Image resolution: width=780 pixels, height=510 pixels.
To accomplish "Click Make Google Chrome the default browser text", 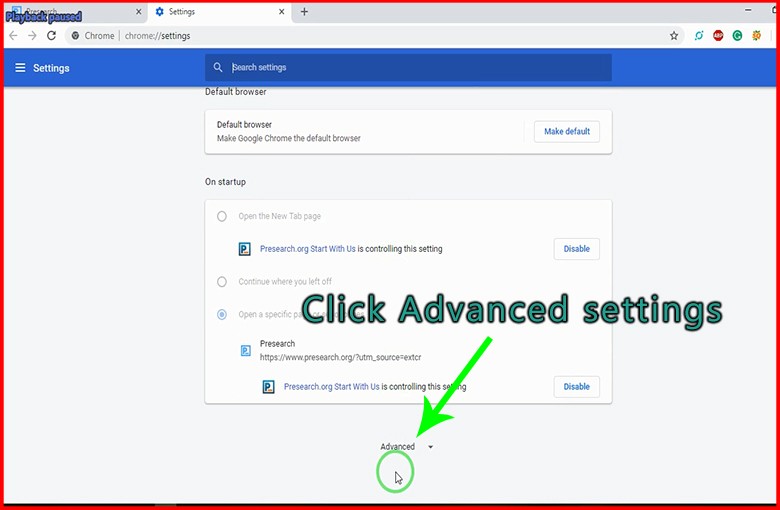I will click(289, 138).
